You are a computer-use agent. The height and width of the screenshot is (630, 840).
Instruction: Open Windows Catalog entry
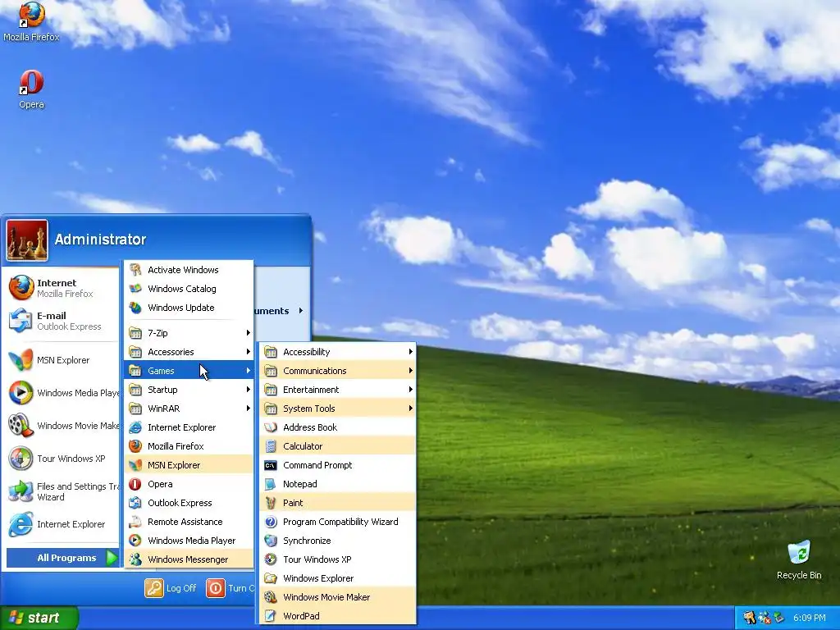[x=189, y=289]
